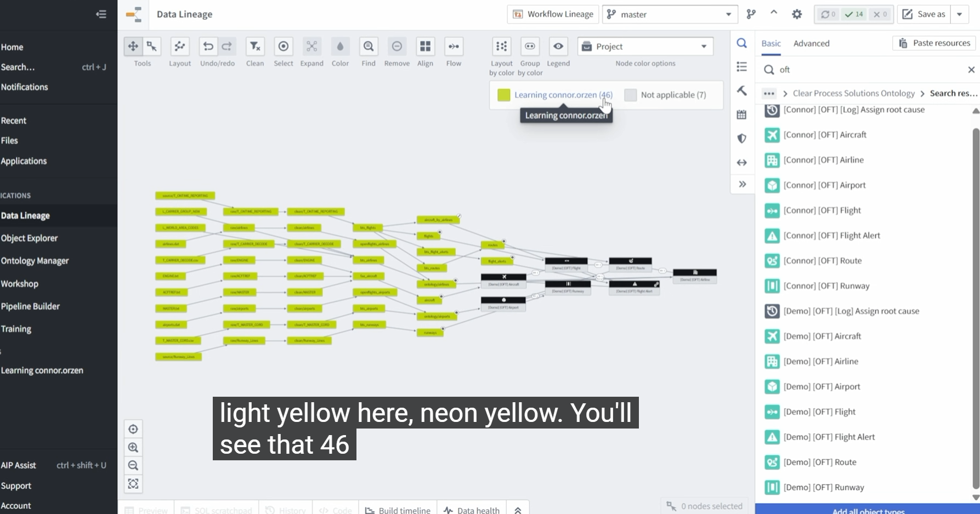Clear the 'oft' search field
The height and width of the screenshot is (514, 980).
coord(971,70)
